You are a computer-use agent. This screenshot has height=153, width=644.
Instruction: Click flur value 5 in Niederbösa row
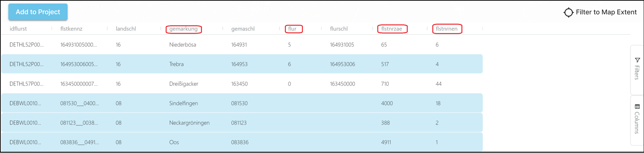click(289, 45)
